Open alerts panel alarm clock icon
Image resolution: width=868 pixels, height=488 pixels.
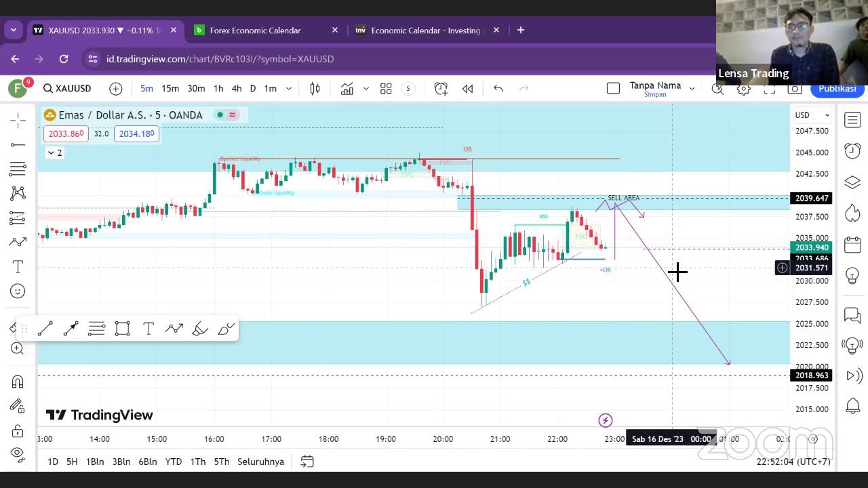852,150
